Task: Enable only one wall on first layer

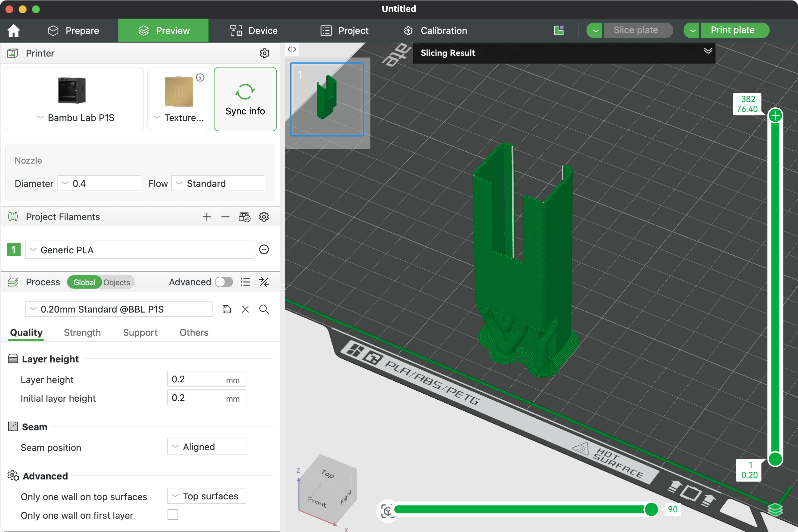Action: pos(173,515)
